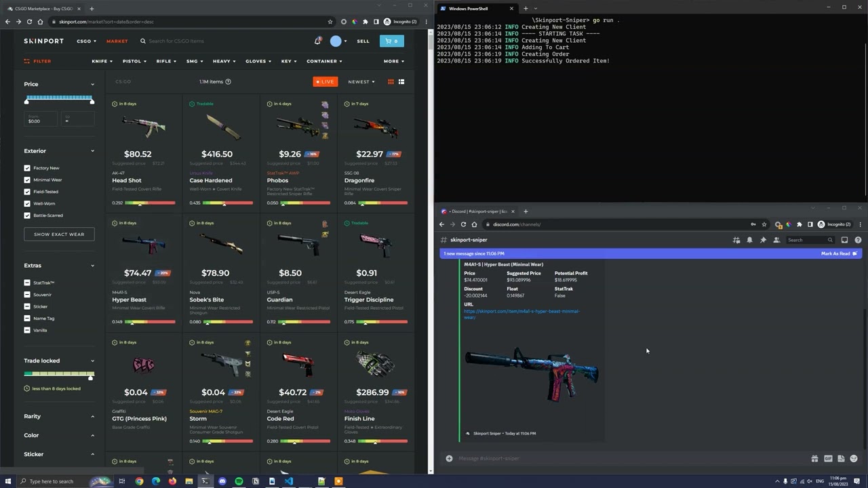Open the KNIFE category dropdown
This screenshot has height=488, width=868.
click(x=102, y=61)
